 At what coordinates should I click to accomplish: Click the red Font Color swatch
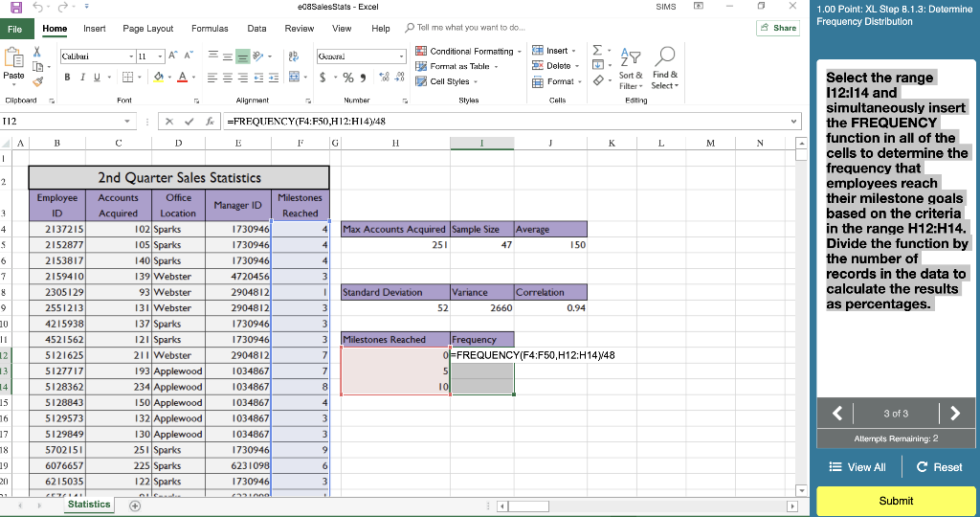click(x=183, y=77)
